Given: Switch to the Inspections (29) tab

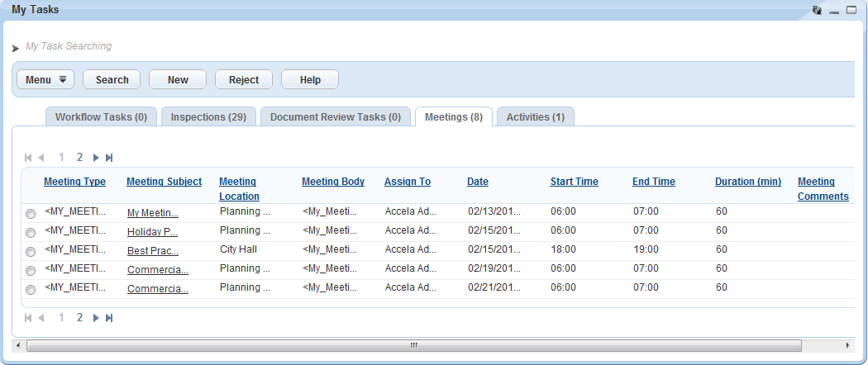Looking at the screenshot, I should pyautogui.click(x=208, y=117).
